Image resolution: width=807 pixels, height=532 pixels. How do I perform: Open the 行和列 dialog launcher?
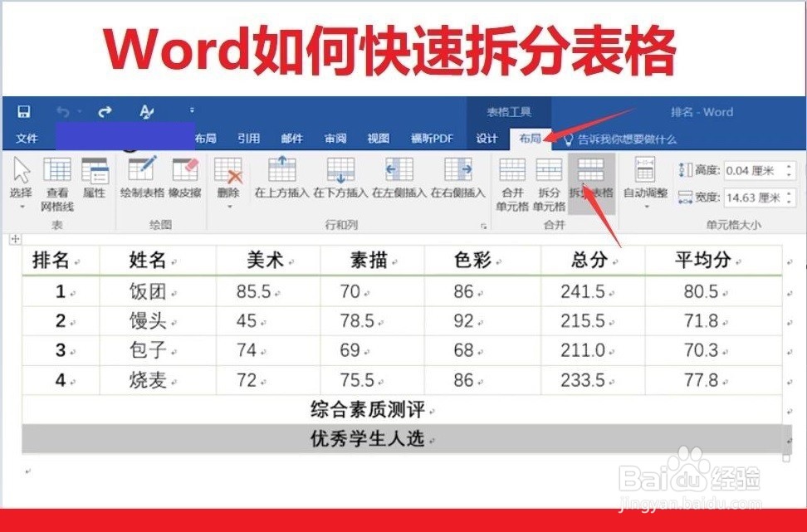point(483,226)
